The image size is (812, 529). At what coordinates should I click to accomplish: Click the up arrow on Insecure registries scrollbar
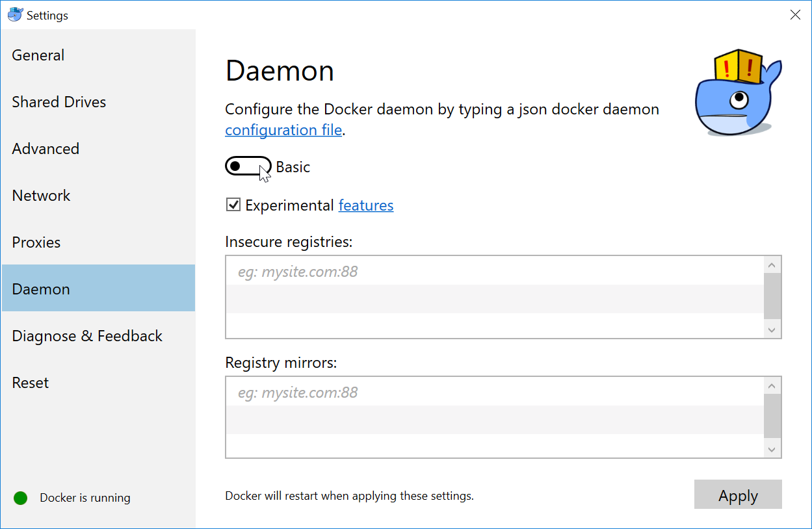click(x=772, y=264)
